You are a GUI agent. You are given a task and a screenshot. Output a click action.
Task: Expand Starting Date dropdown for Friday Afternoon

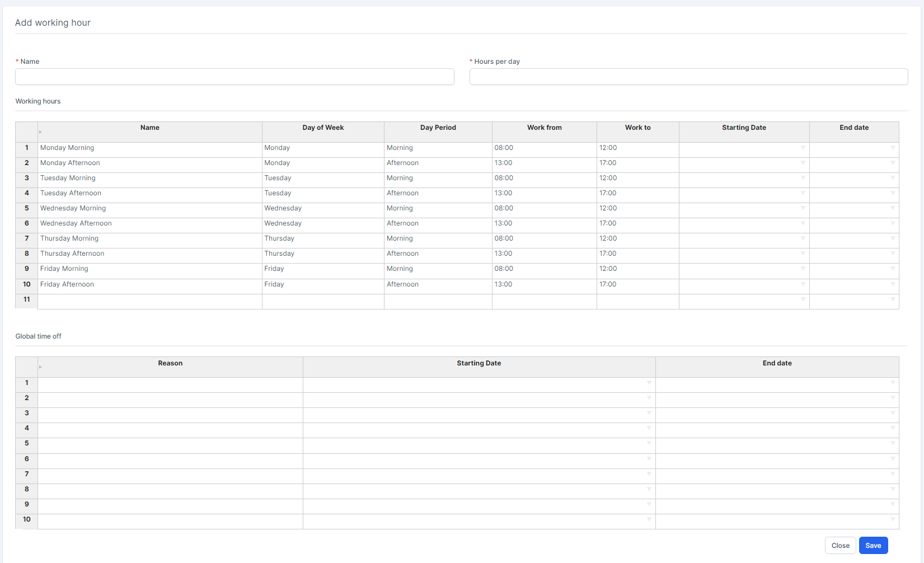[x=803, y=284]
